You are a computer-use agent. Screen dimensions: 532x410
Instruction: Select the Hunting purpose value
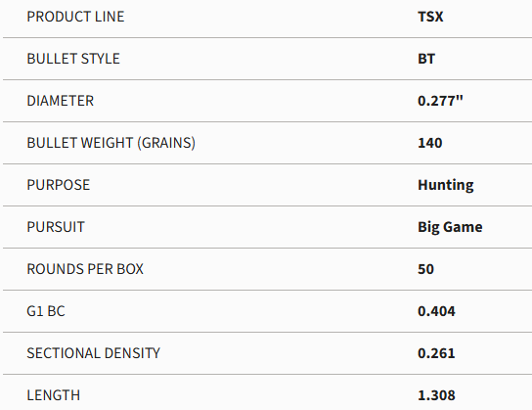click(x=446, y=185)
